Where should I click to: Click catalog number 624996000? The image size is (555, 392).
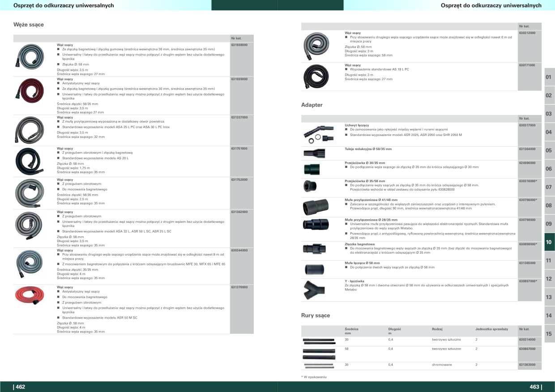click(528, 163)
